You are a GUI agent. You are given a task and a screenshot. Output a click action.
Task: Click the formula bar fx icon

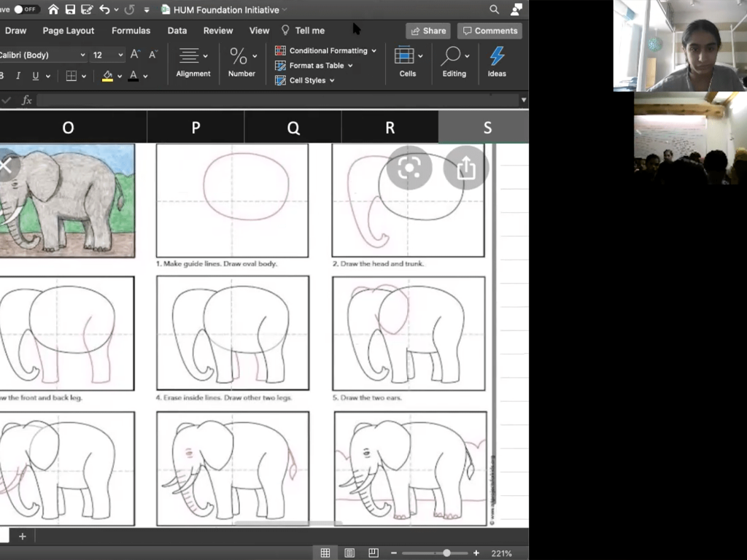[27, 100]
